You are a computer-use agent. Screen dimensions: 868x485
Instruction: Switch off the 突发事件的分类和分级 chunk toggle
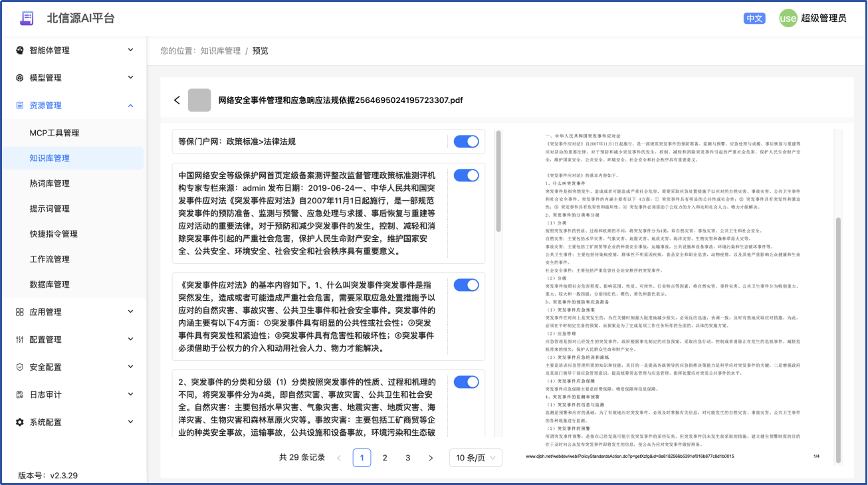(x=466, y=382)
